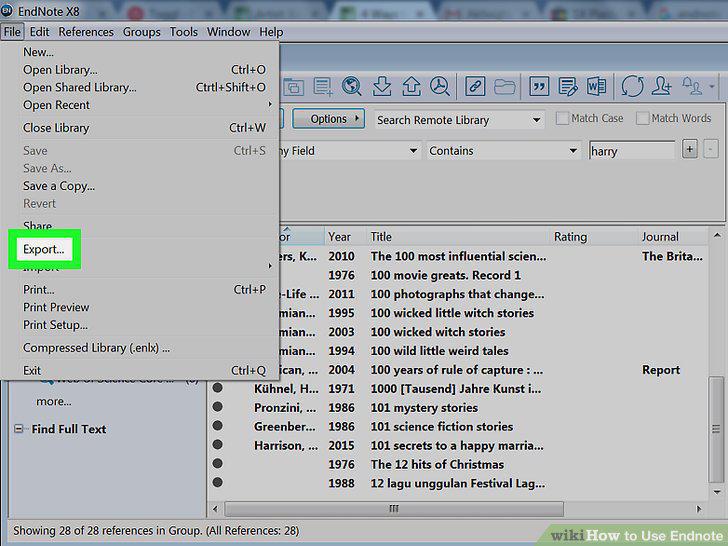Click the Find Full Text icon
This screenshot has width=728, height=546.
tap(439, 86)
